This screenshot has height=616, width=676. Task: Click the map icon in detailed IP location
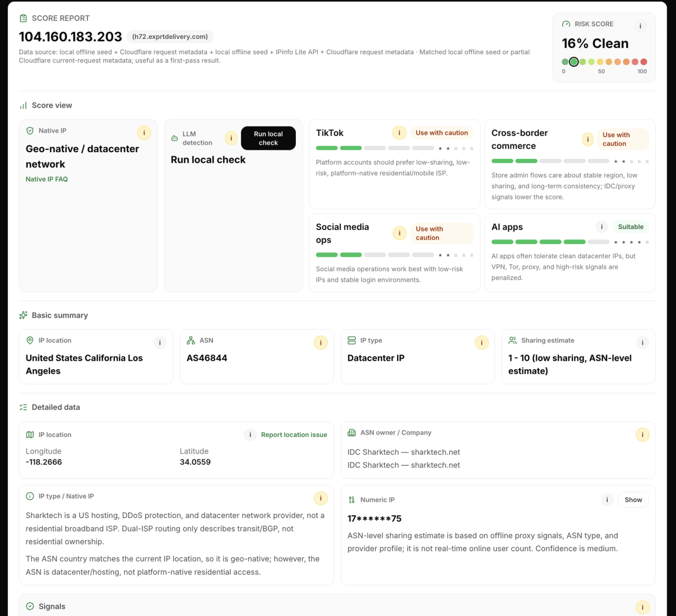click(30, 435)
